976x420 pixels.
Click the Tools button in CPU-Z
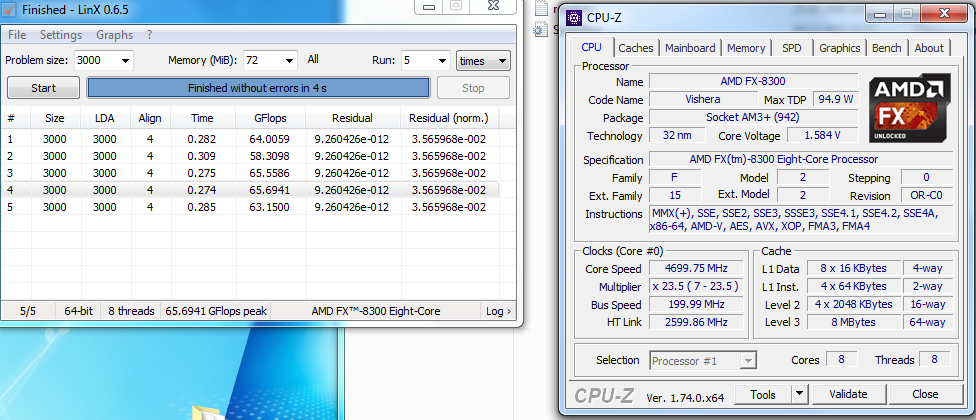[x=763, y=394]
